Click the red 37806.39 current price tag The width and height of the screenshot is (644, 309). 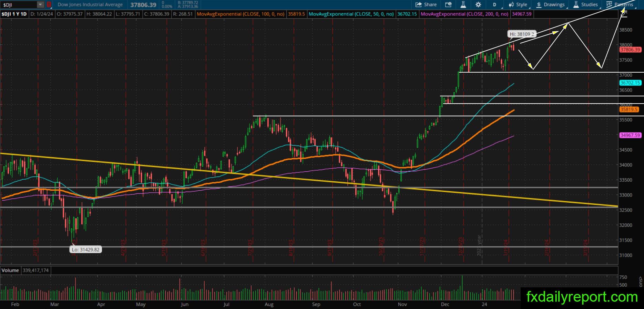pyautogui.click(x=630, y=50)
